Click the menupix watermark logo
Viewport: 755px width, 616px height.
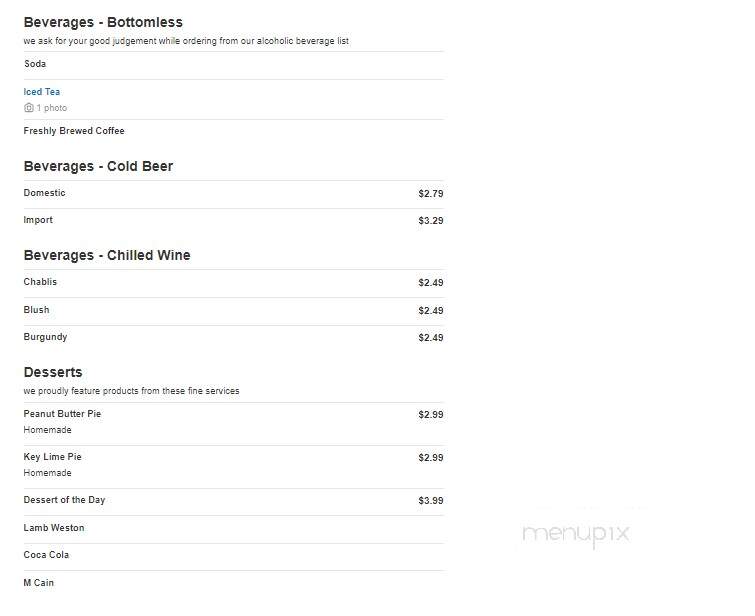click(576, 535)
